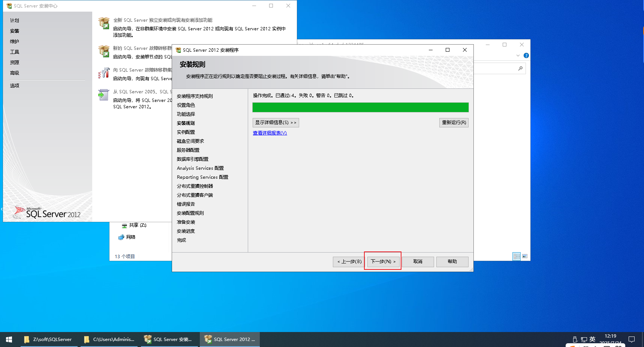
Task: Click the Help (帮助) button in setup wizard
Action: [x=452, y=262]
